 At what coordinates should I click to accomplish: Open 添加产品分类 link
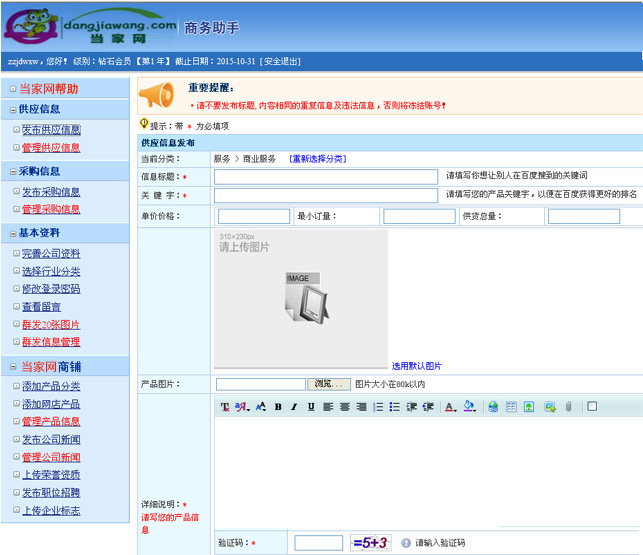51,386
